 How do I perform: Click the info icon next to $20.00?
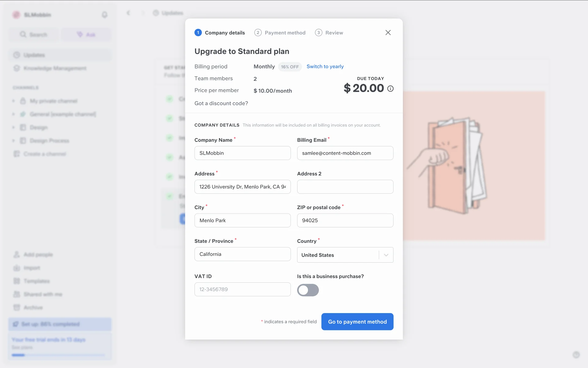coord(390,89)
